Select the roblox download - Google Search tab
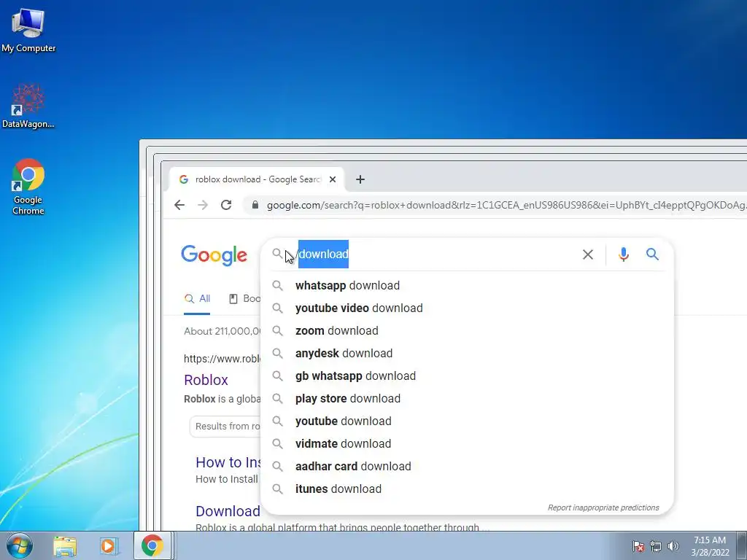The width and height of the screenshot is (747, 560). pos(257,179)
